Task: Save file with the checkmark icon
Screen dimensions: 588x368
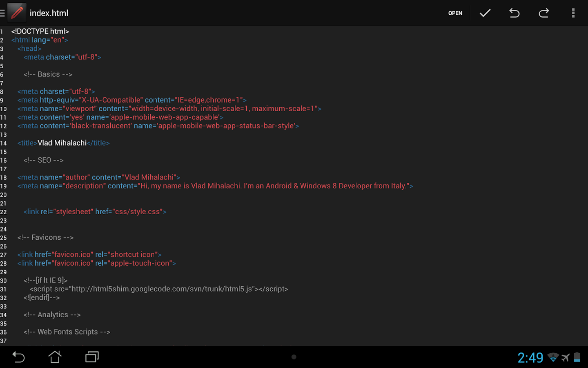Action: point(485,13)
